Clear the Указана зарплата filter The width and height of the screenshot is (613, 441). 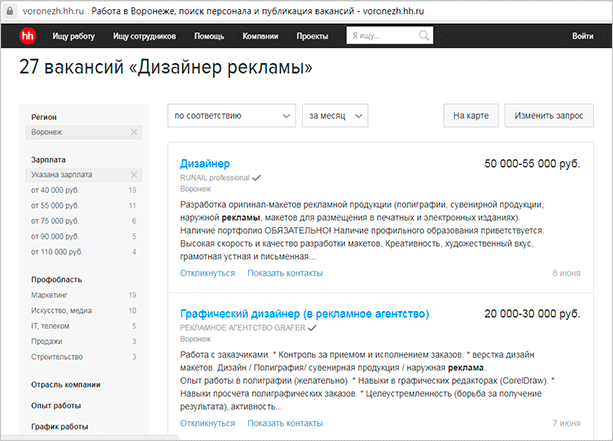click(134, 174)
